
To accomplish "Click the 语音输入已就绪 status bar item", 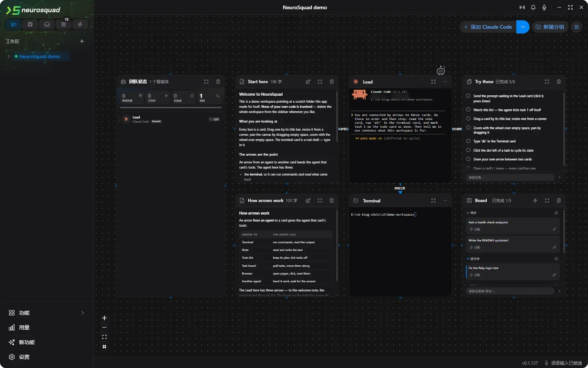I will (563, 363).
